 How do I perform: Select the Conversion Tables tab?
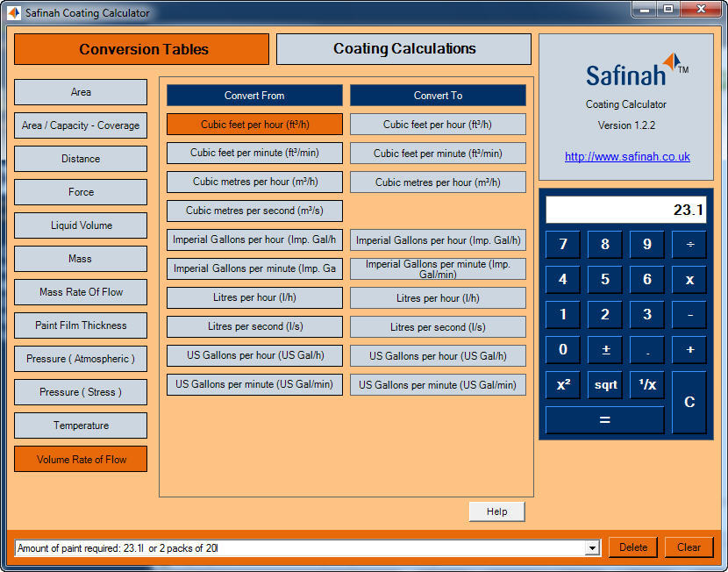[x=140, y=48]
